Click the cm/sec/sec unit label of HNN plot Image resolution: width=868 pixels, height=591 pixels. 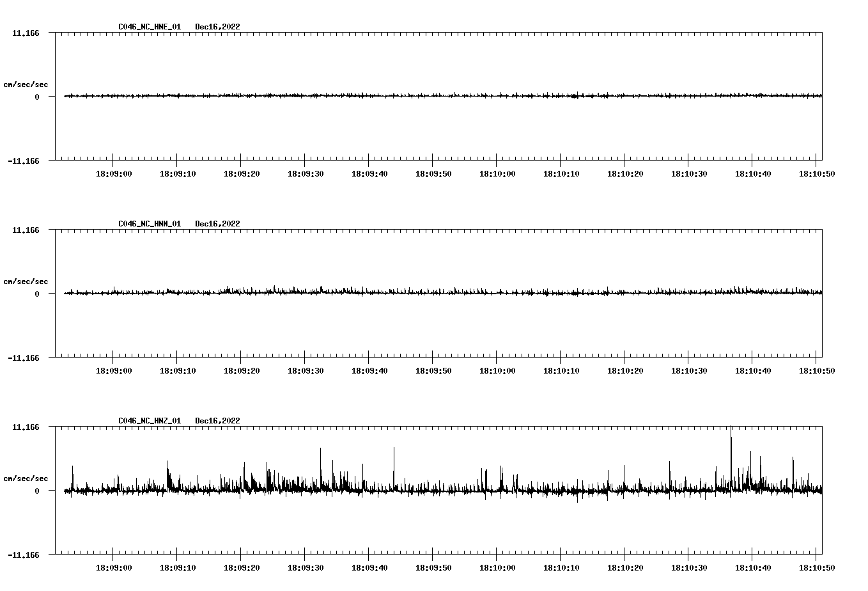[26, 281]
